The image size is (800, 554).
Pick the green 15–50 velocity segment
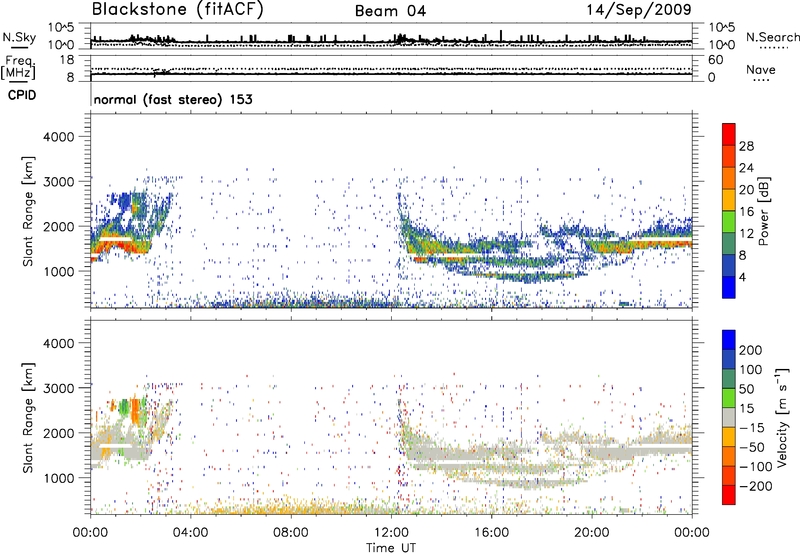729,398
